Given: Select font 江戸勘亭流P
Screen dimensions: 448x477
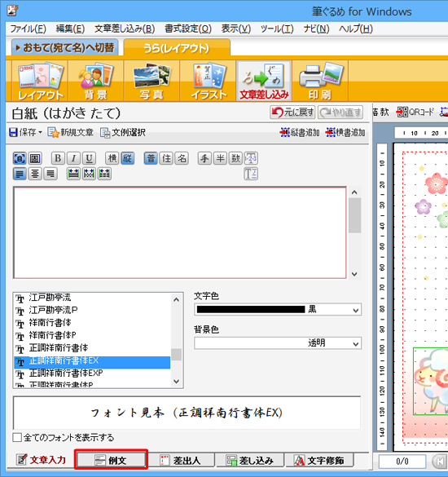Looking at the screenshot, I should pyautogui.click(x=92, y=311).
